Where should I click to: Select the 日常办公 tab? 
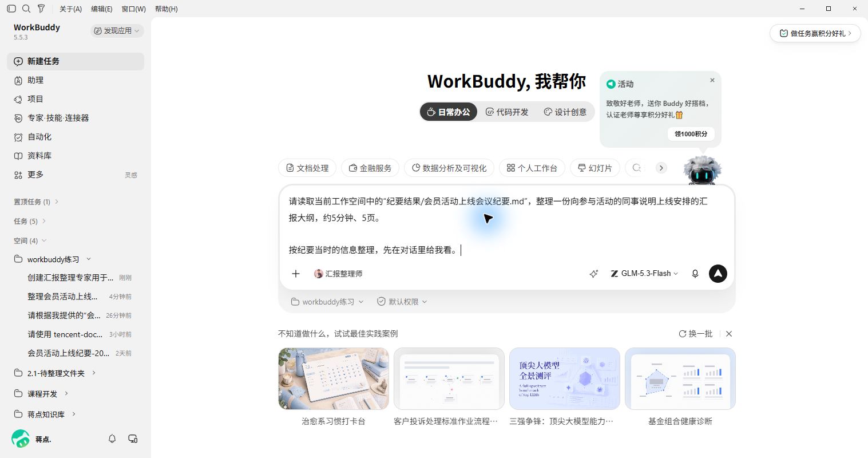coord(449,112)
